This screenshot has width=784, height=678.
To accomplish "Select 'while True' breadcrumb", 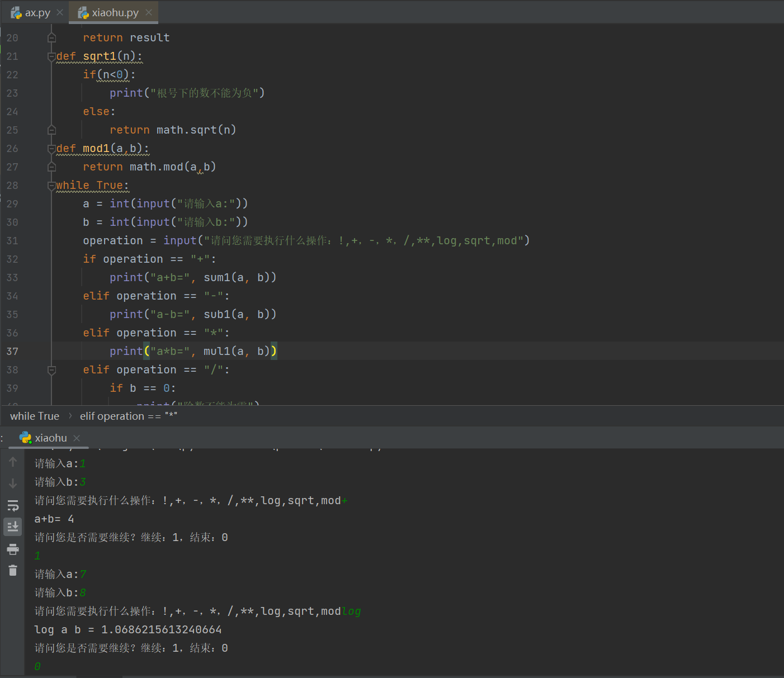I will 35,416.
